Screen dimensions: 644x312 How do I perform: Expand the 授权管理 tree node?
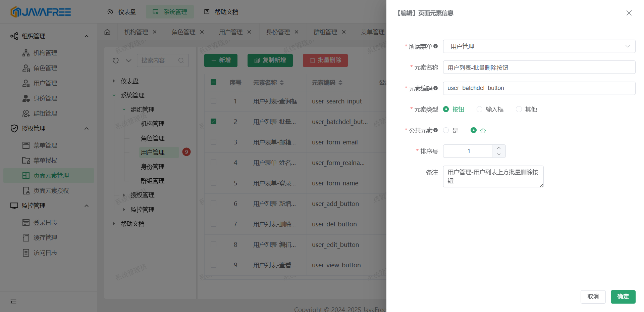pyautogui.click(x=124, y=195)
